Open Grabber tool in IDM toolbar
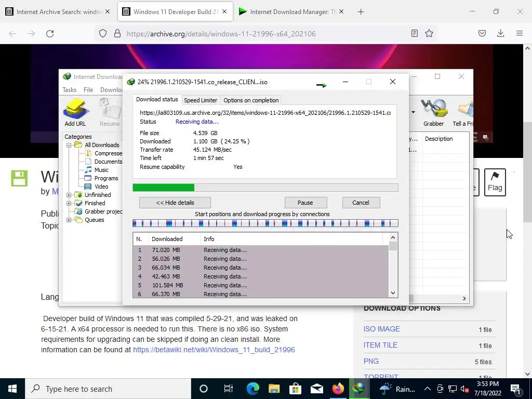This screenshot has width=532, height=399. click(x=433, y=112)
